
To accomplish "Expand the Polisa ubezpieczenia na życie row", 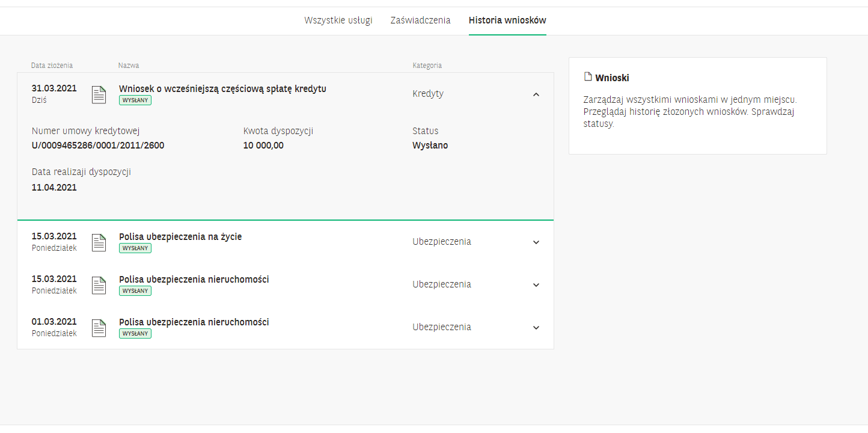I will click(536, 242).
